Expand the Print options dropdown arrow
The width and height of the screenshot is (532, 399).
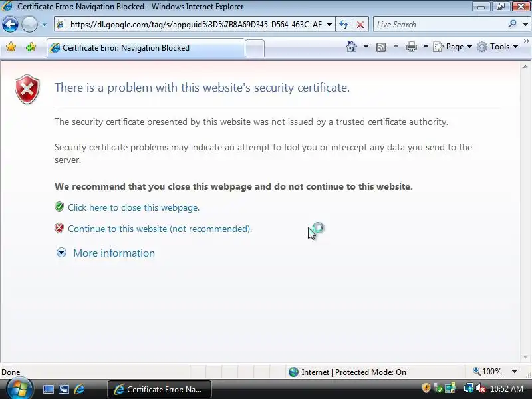[426, 47]
